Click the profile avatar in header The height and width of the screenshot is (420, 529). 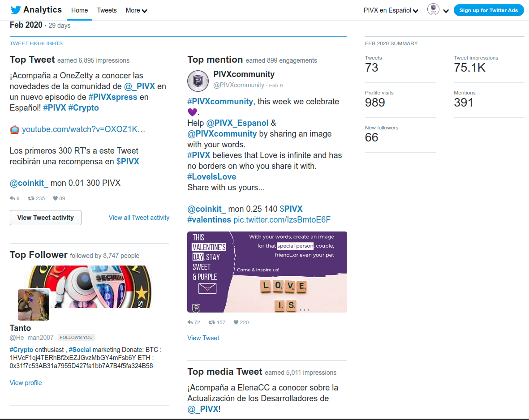point(433,9)
